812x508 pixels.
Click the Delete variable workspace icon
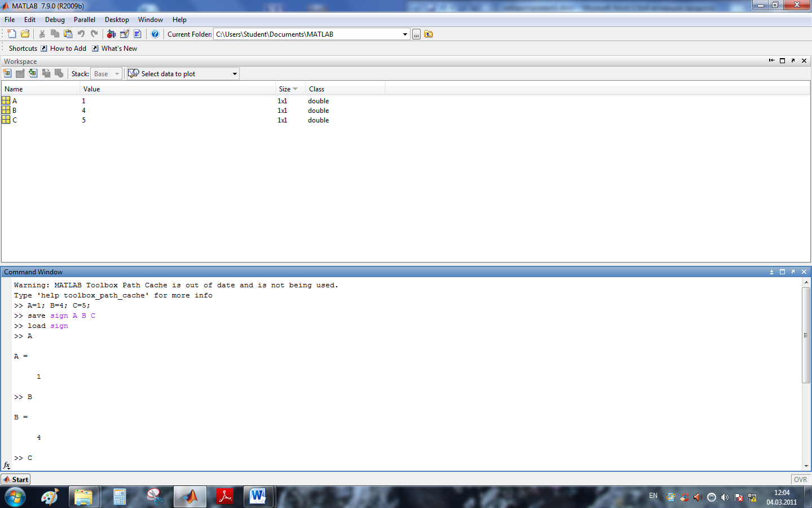(x=59, y=73)
